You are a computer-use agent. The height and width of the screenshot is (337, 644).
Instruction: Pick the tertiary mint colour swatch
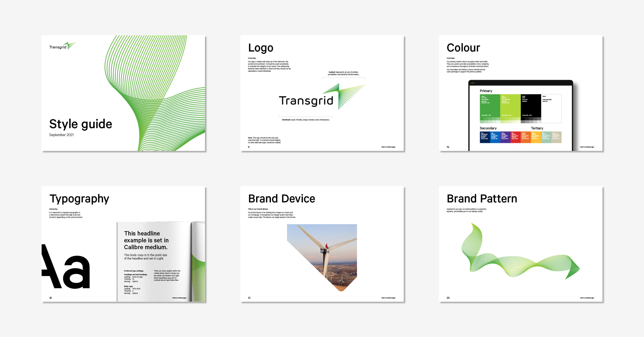(x=546, y=137)
